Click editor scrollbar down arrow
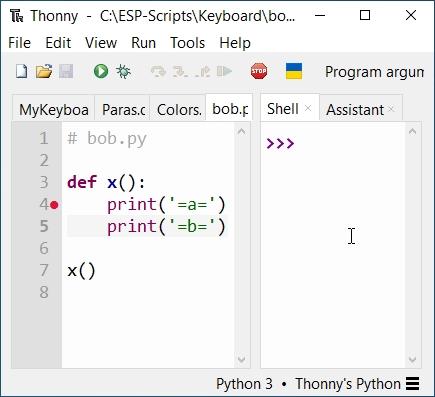This screenshot has height=397, width=435. [x=242, y=360]
